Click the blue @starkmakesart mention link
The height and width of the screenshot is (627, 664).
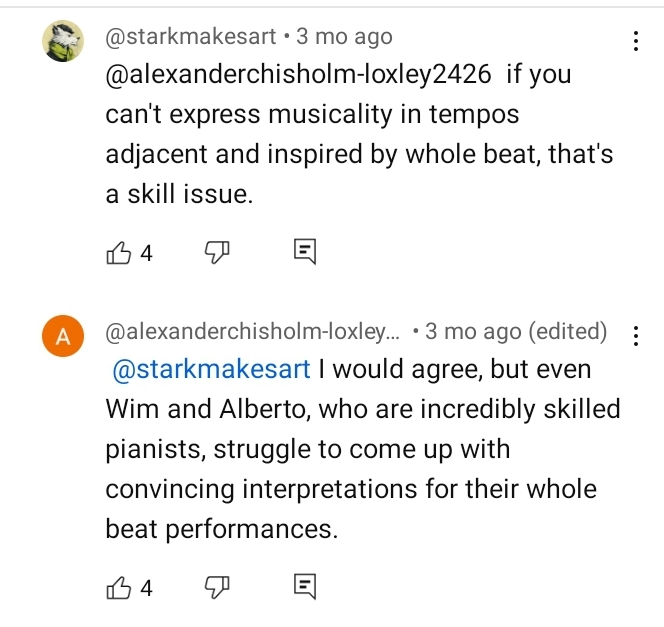(x=211, y=369)
